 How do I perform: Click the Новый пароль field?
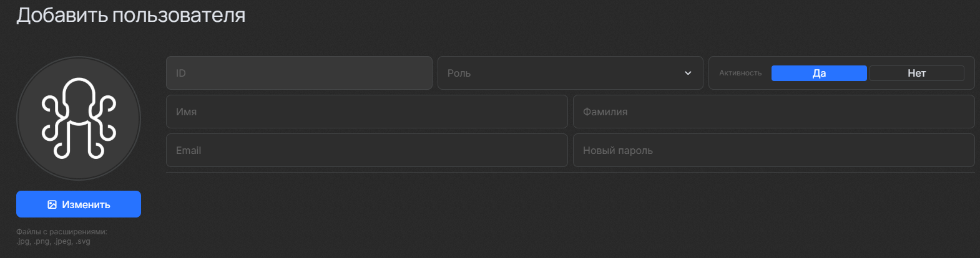coord(773,151)
